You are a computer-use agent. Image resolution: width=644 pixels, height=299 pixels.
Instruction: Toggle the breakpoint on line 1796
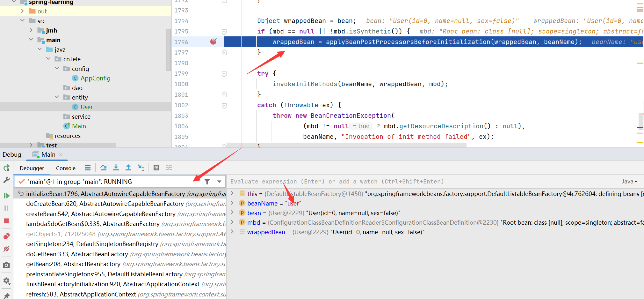(x=213, y=41)
